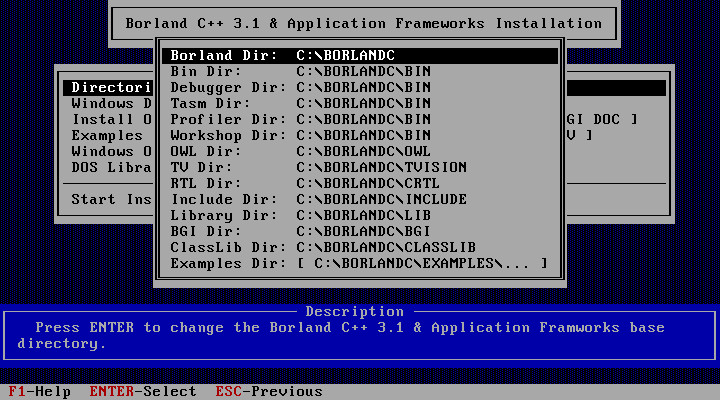Image resolution: width=720 pixels, height=400 pixels.
Task: Select the TV Dir row
Action: pos(360,168)
